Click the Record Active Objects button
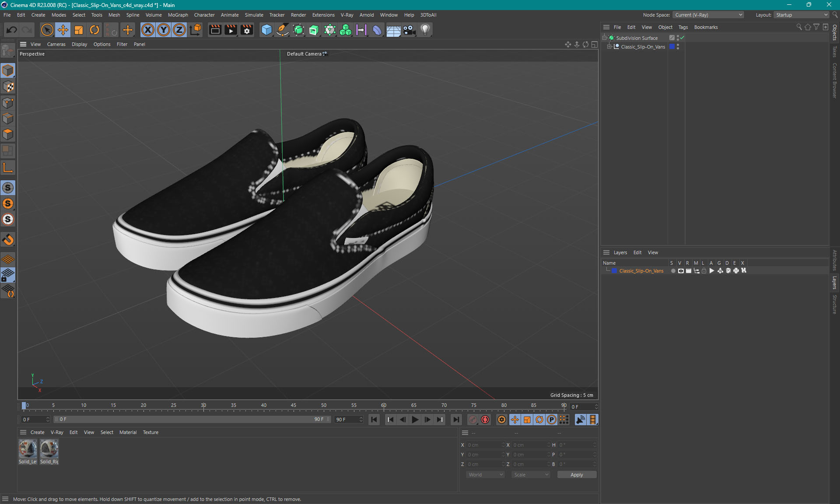The image size is (840, 504). click(473, 420)
